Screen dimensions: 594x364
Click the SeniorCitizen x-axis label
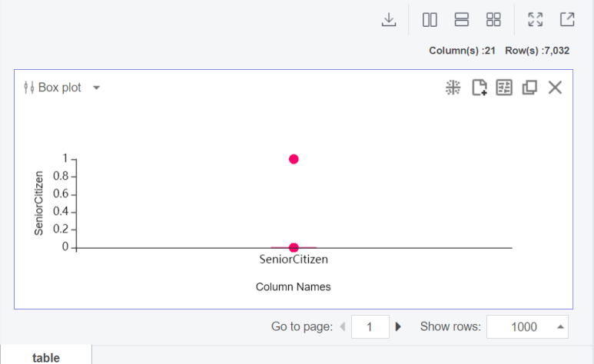click(294, 260)
